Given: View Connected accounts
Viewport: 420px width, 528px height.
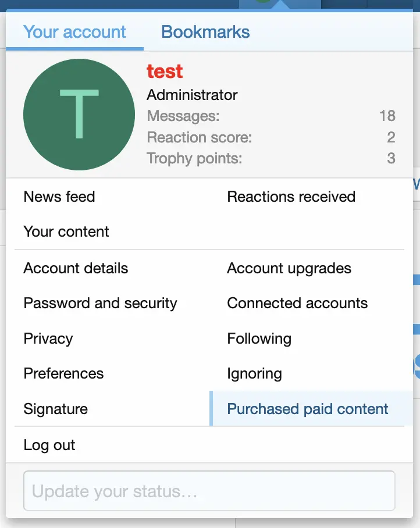Looking at the screenshot, I should pyautogui.click(x=297, y=303).
